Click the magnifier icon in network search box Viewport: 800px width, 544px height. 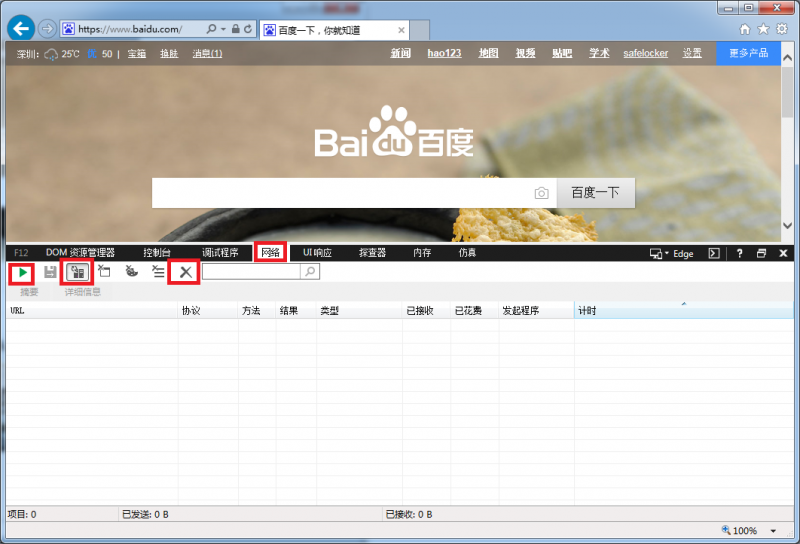pos(310,271)
